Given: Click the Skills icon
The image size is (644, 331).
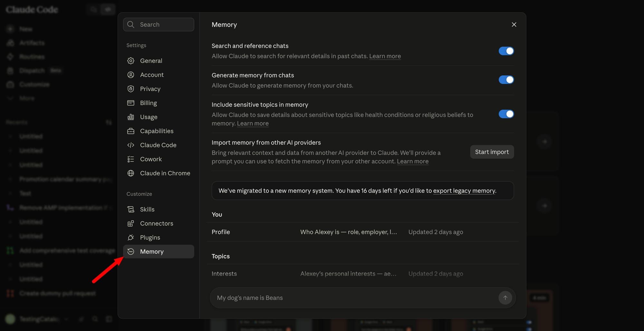Looking at the screenshot, I should click(x=131, y=209).
